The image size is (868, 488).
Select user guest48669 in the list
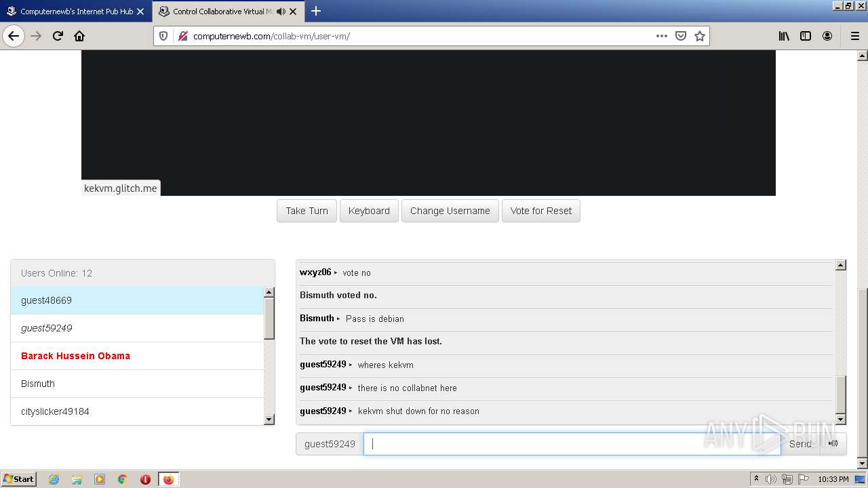click(x=137, y=300)
